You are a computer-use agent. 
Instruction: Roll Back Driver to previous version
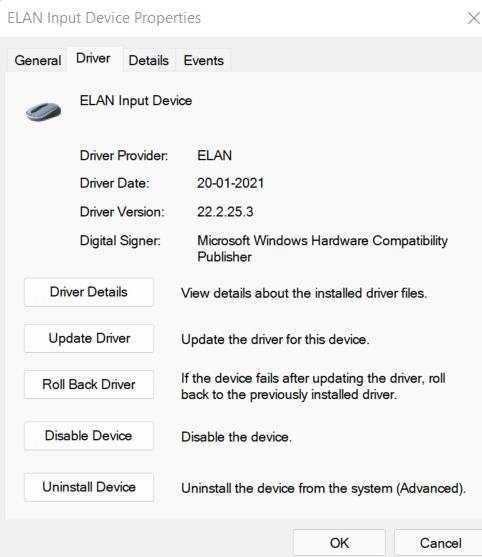[x=89, y=384]
